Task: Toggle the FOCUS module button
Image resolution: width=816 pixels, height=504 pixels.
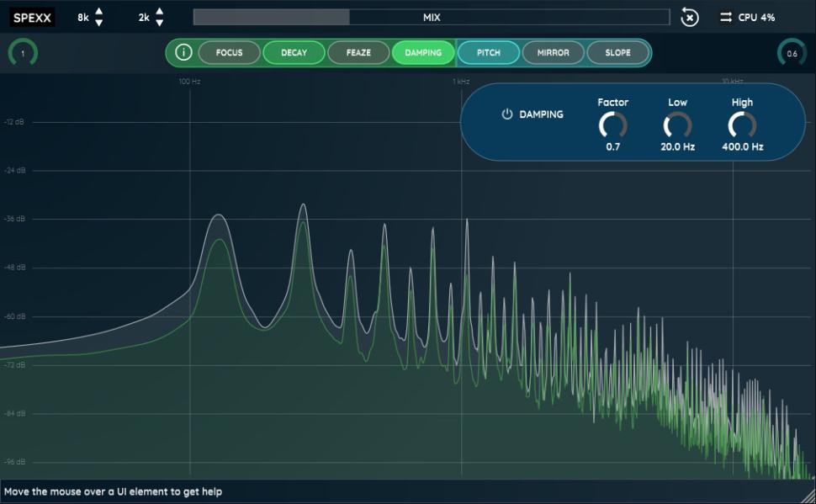Action: (x=229, y=52)
